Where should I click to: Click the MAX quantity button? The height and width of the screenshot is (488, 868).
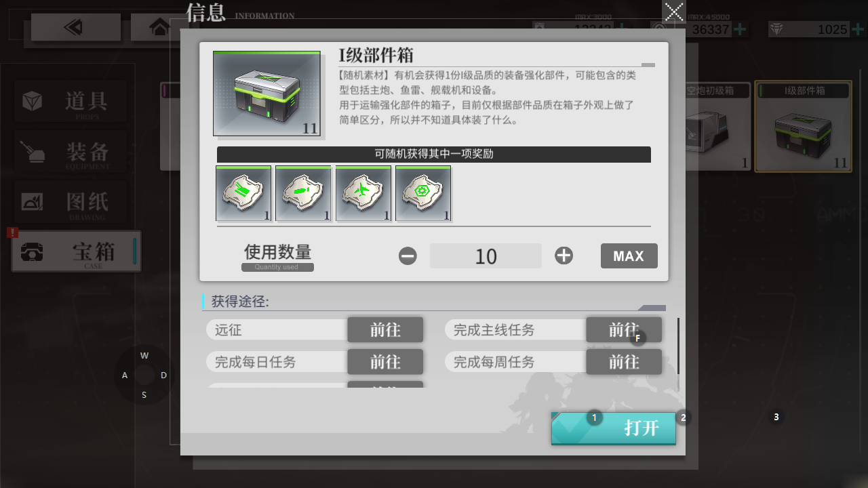tap(629, 256)
